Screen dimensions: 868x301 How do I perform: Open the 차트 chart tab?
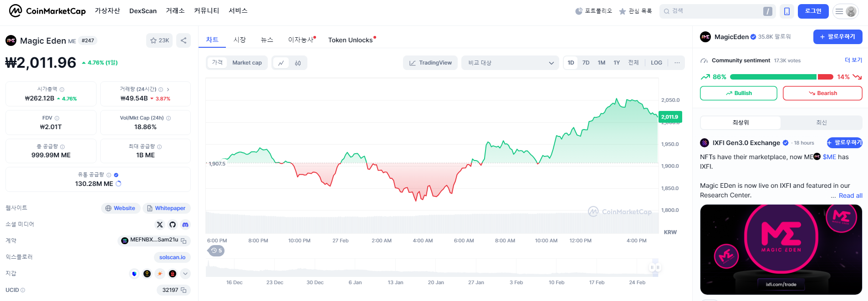click(x=212, y=40)
